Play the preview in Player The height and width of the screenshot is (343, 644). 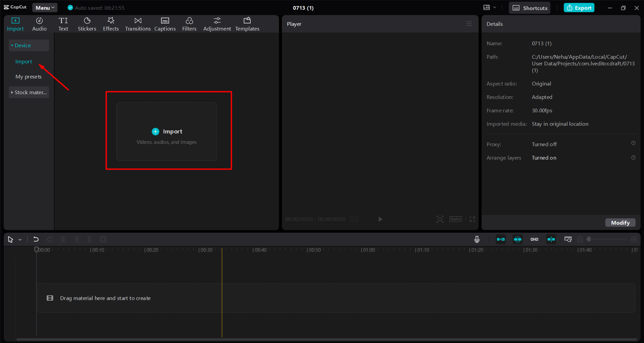click(x=380, y=219)
